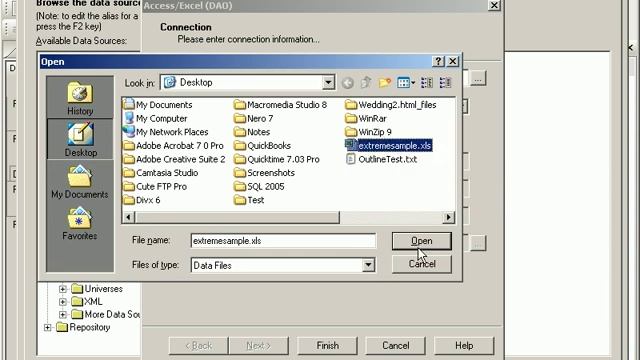
Task: Select the Screenshots folder
Action: coord(264,173)
